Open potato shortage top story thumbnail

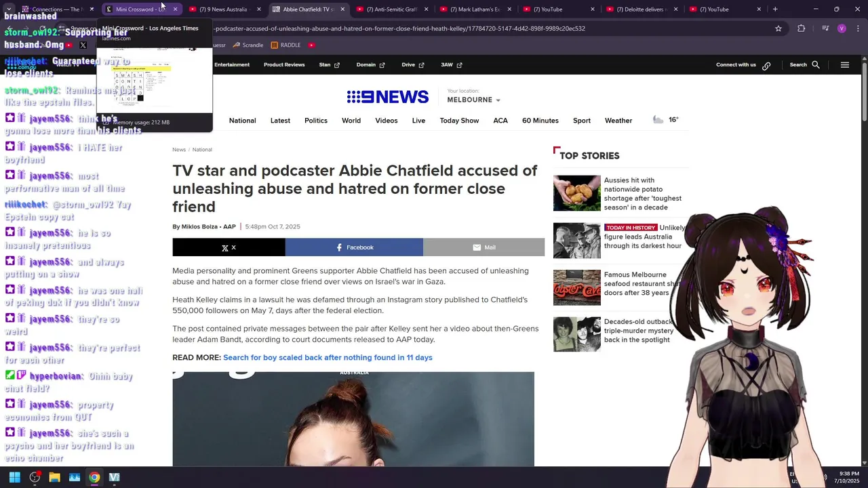click(577, 193)
